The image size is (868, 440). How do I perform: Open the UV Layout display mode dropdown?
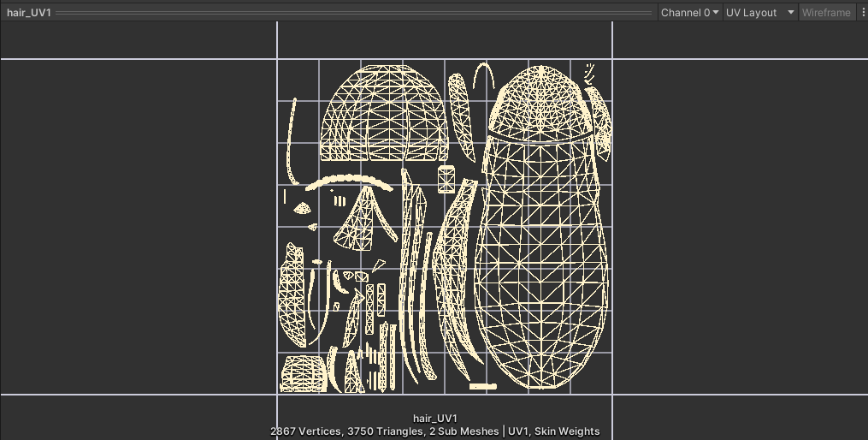point(760,12)
